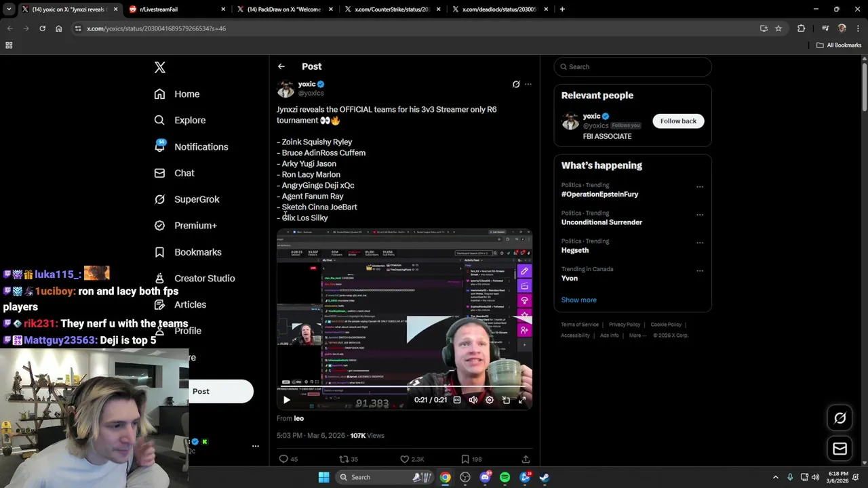Image resolution: width=868 pixels, height=488 pixels.
Task: Click the repost icon with 35
Action: pos(349,459)
